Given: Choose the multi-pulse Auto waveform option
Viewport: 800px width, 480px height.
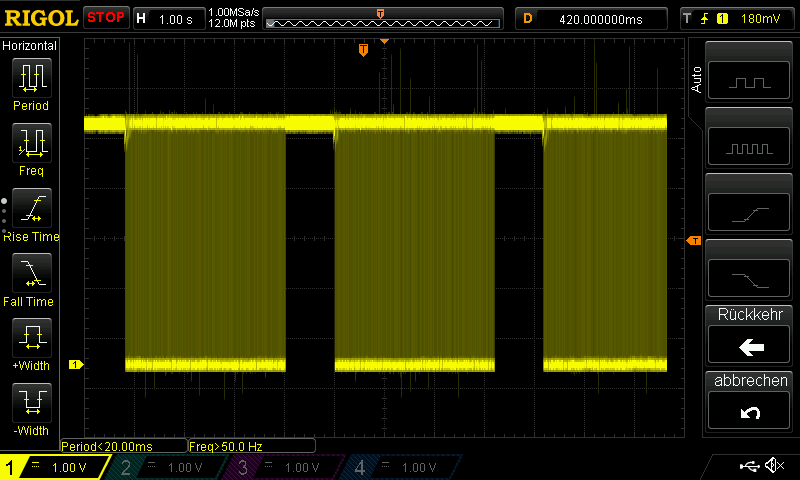Looking at the screenshot, I should pos(749,146).
